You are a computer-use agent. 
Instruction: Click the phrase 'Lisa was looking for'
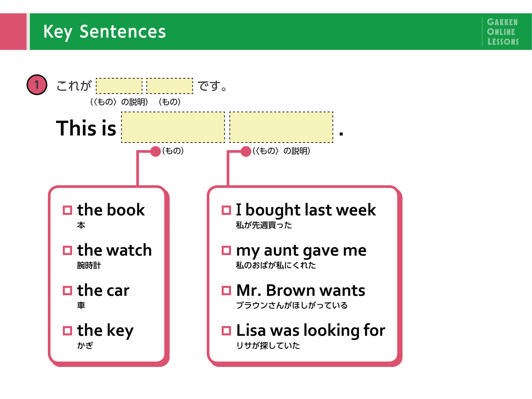pyautogui.click(x=311, y=330)
